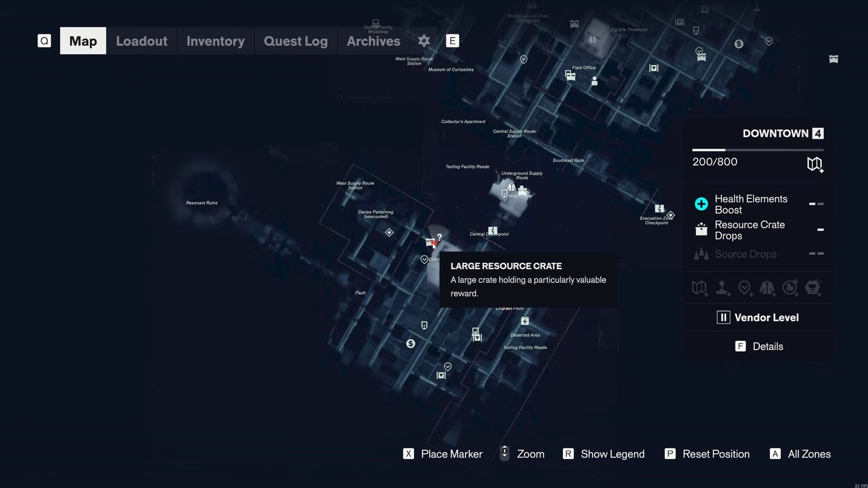Screen dimensions: 868x488
Task: Select the Watchtower vendor stall icon
Action: coord(522,190)
